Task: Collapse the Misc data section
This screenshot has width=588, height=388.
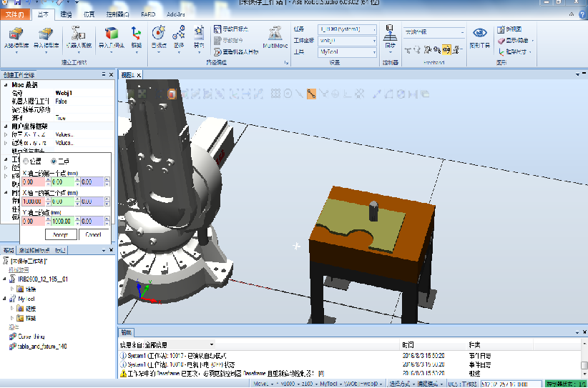Action: [x=6, y=85]
